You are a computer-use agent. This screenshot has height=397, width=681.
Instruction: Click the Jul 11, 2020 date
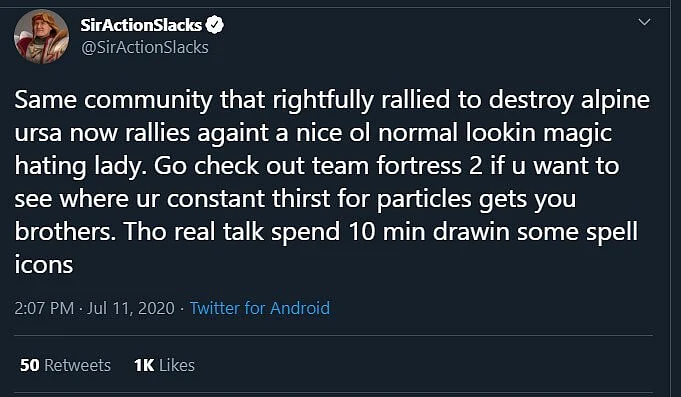click(x=131, y=308)
